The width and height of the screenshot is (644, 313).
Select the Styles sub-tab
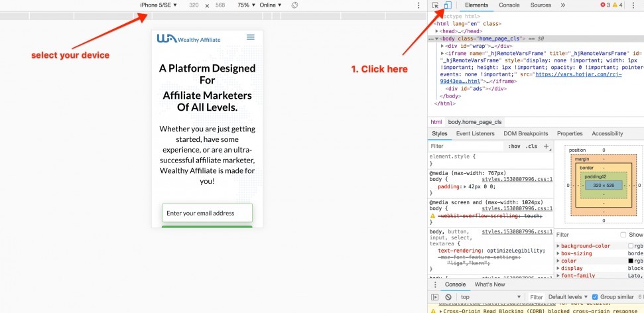pyautogui.click(x=440, y=133)
